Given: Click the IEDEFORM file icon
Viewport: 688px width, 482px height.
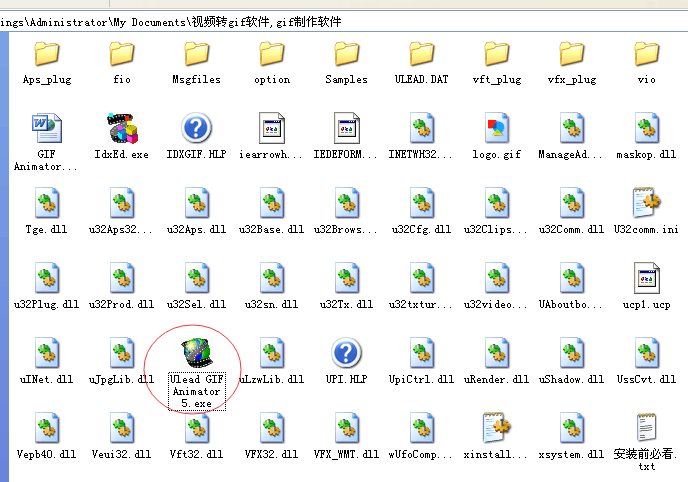Looking at the screenshot, I should tap(347, 128).
